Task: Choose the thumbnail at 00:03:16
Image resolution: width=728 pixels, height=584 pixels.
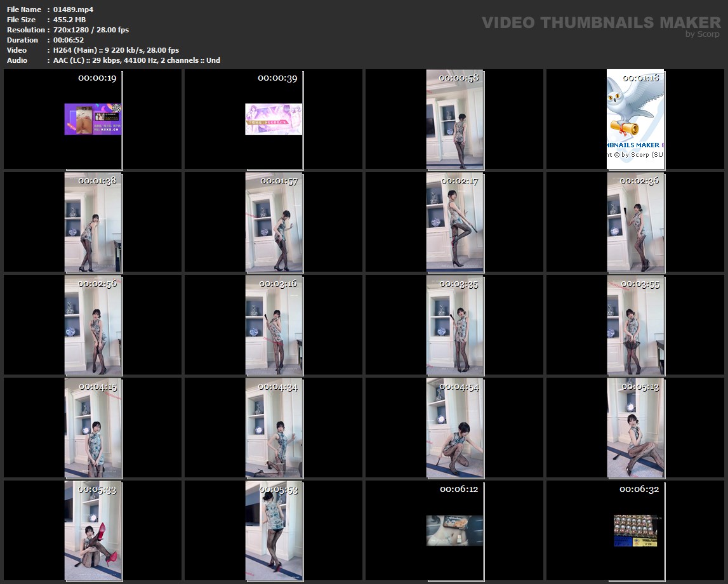Action: tap(274, 326)
